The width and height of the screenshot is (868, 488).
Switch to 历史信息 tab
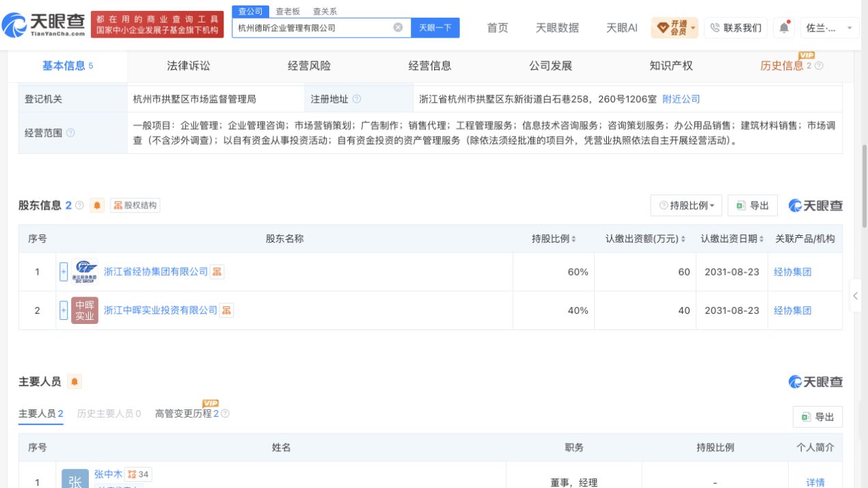[782, 66]
